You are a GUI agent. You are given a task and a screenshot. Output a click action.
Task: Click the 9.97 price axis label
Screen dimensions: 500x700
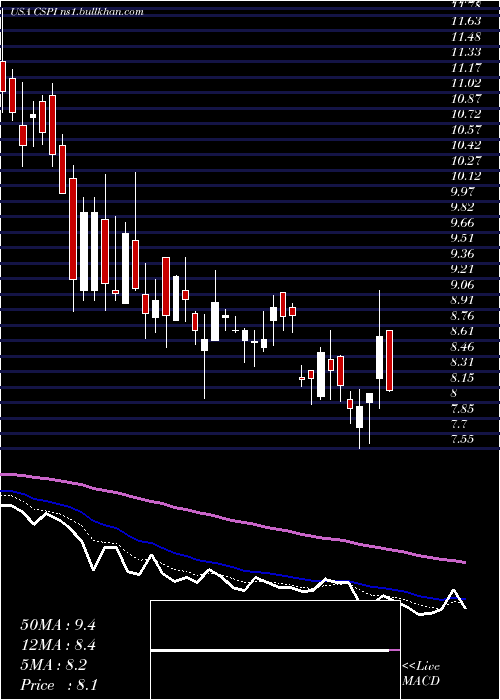tap(464, 192)
